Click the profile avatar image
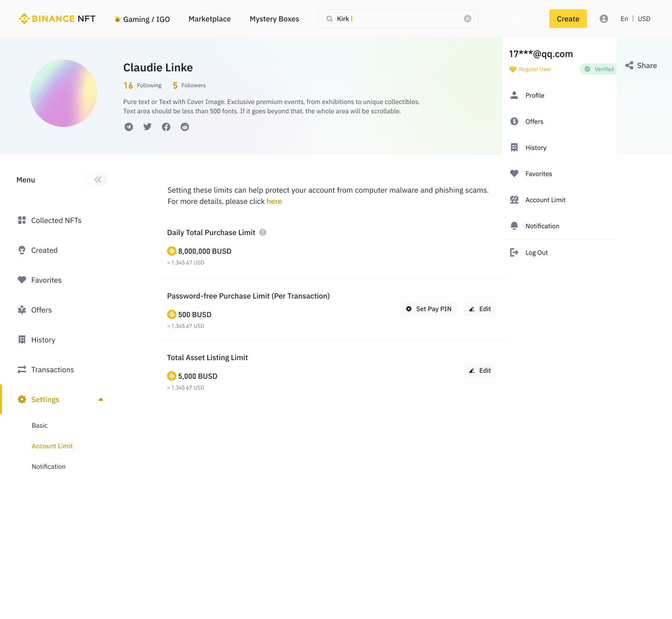672x619 pixels. point(63,93)
